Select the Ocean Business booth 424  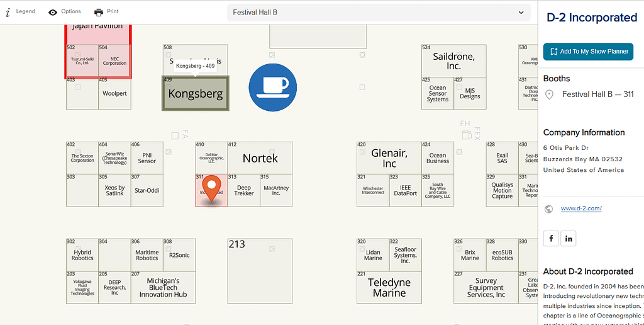[x=438, y=158]
